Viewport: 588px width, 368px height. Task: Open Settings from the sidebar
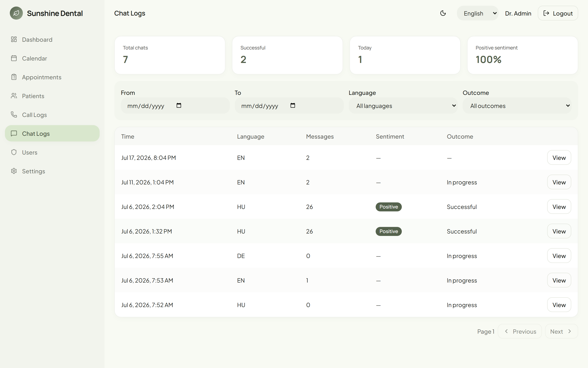[52, 171]
